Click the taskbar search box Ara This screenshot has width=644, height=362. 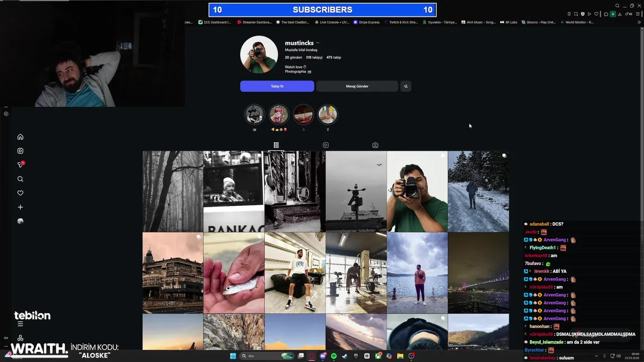(x=267, y=356)
